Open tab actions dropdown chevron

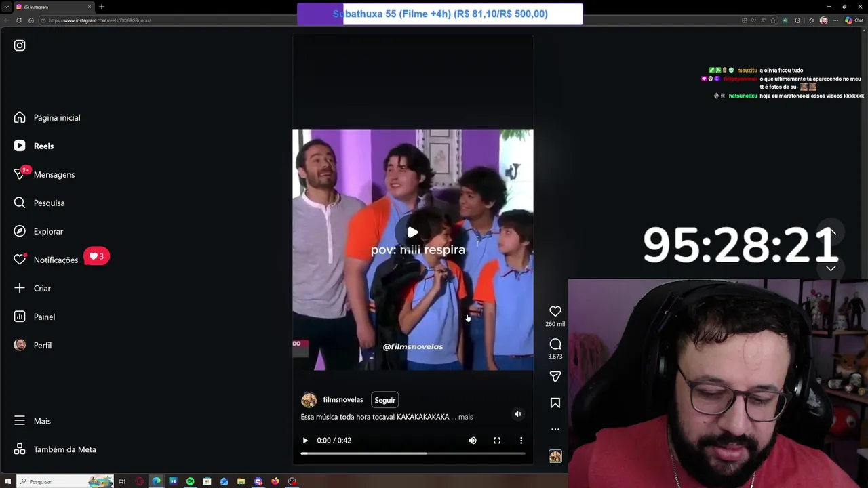point(7,7)
